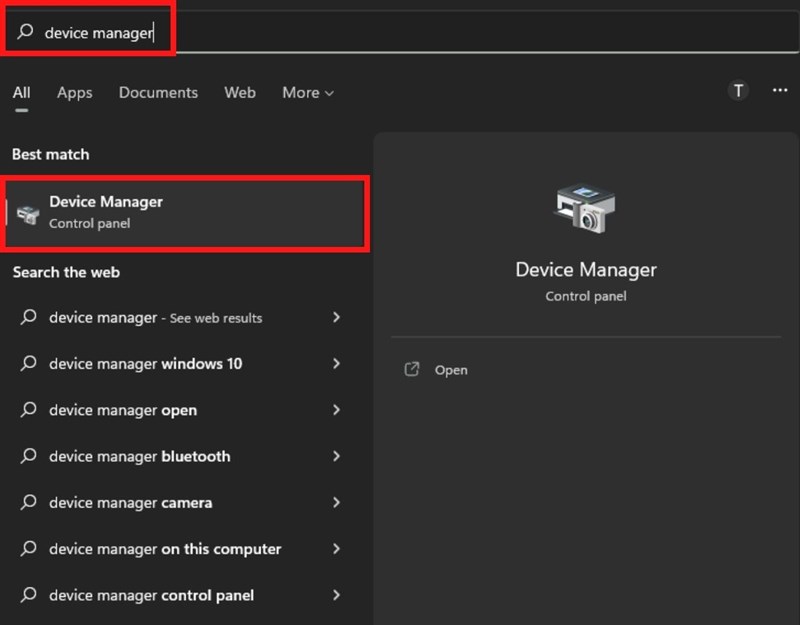This screenshot has width=800, height=625.
Task: Select the All tab
Action: (21, 93)
